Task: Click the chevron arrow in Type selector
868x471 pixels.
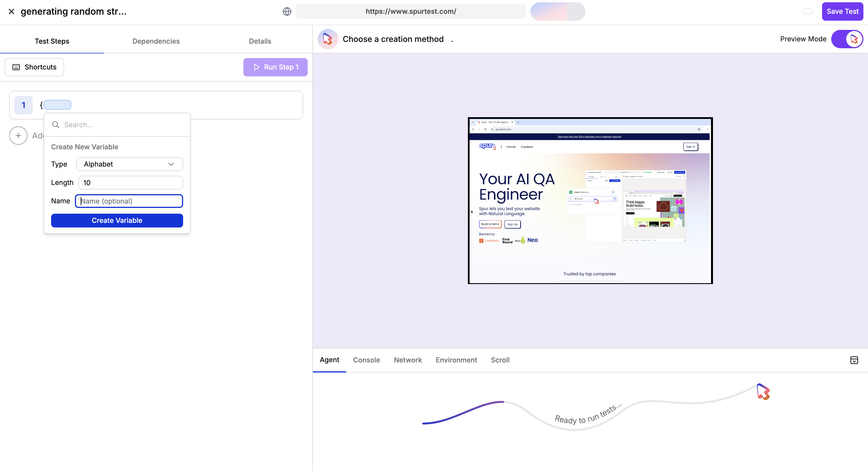Action: [x=171, y=164]
